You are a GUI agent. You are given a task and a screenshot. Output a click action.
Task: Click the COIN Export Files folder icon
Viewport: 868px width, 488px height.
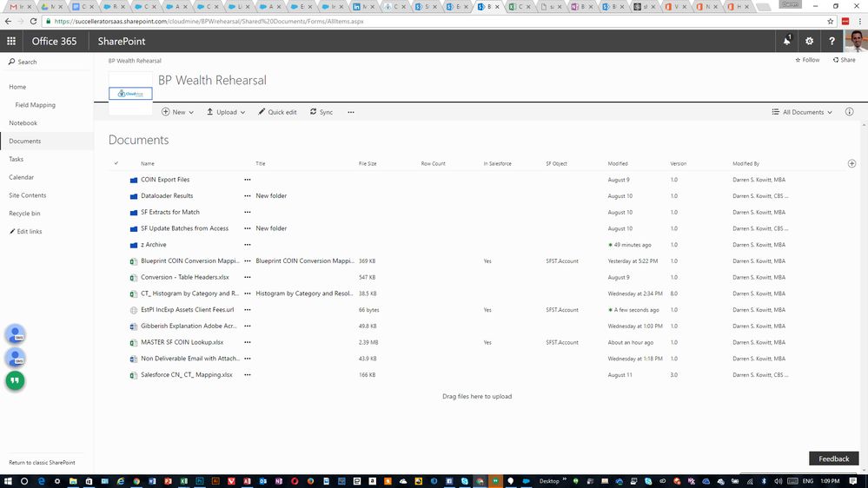point(134,180)
